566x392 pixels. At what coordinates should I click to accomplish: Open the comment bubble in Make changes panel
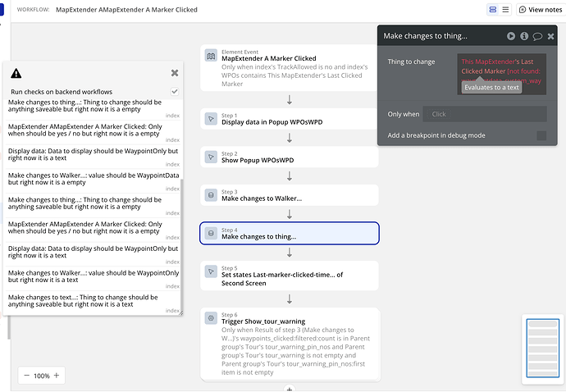click(537, 36)
